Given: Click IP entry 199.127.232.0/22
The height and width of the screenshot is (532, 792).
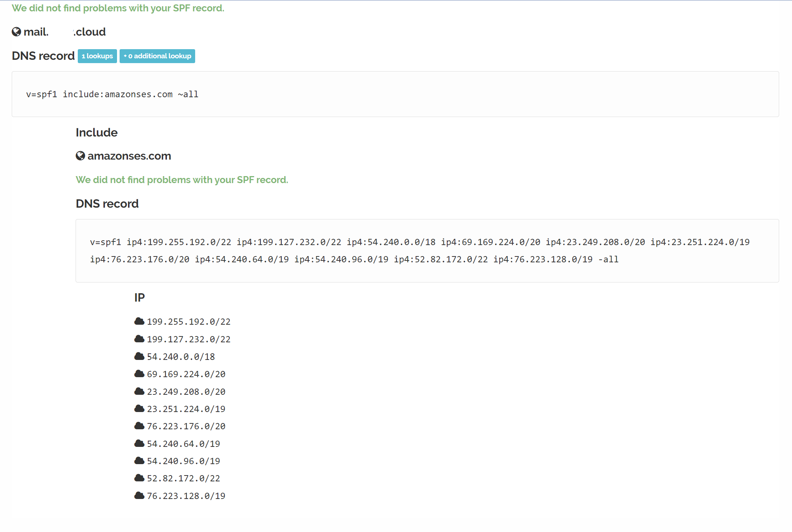Looking at the screenshot, I should tap(189, 339).
